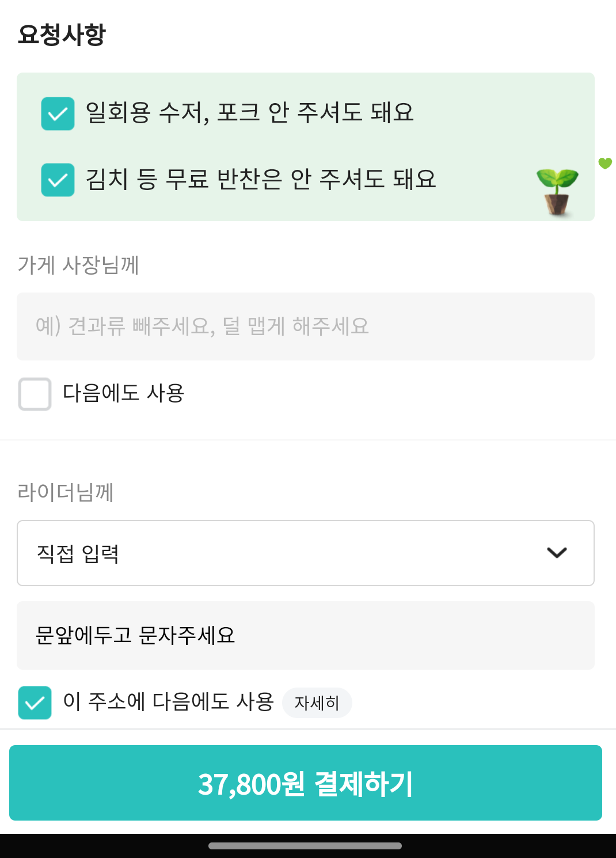Screen dimensions: 616x858
Task: Tap the 가게 사장님께 section label
Action: [x=78, y=265]
